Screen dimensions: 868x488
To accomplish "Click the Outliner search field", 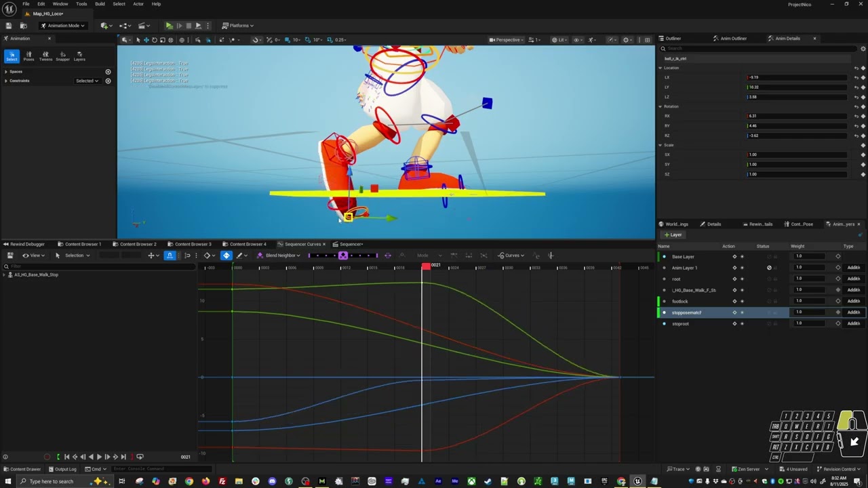I will click(758, 49).
